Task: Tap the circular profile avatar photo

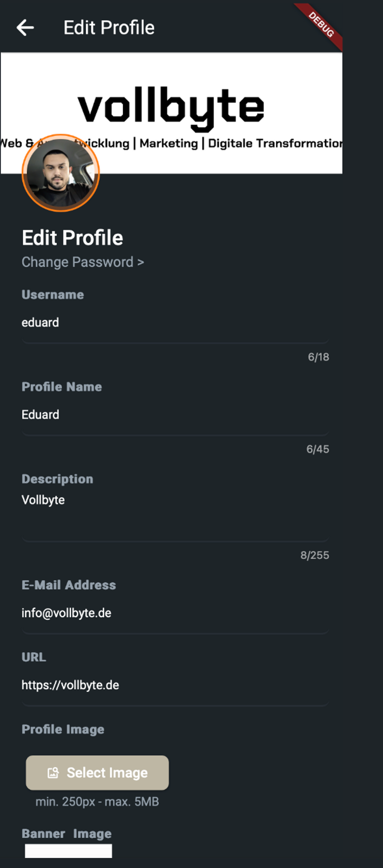Action: coord(61,173)
